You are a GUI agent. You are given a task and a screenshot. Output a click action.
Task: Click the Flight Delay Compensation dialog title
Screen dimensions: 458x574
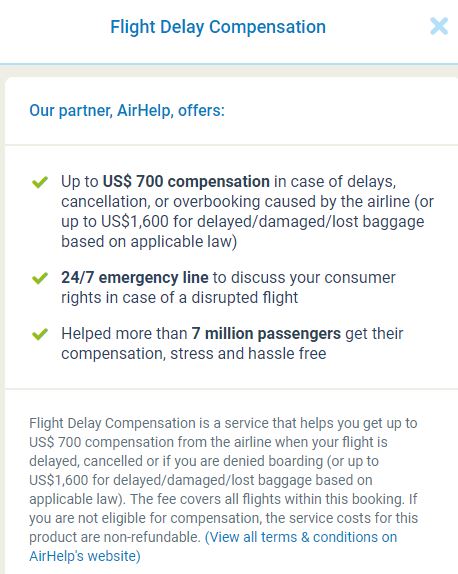pos(218,27)
